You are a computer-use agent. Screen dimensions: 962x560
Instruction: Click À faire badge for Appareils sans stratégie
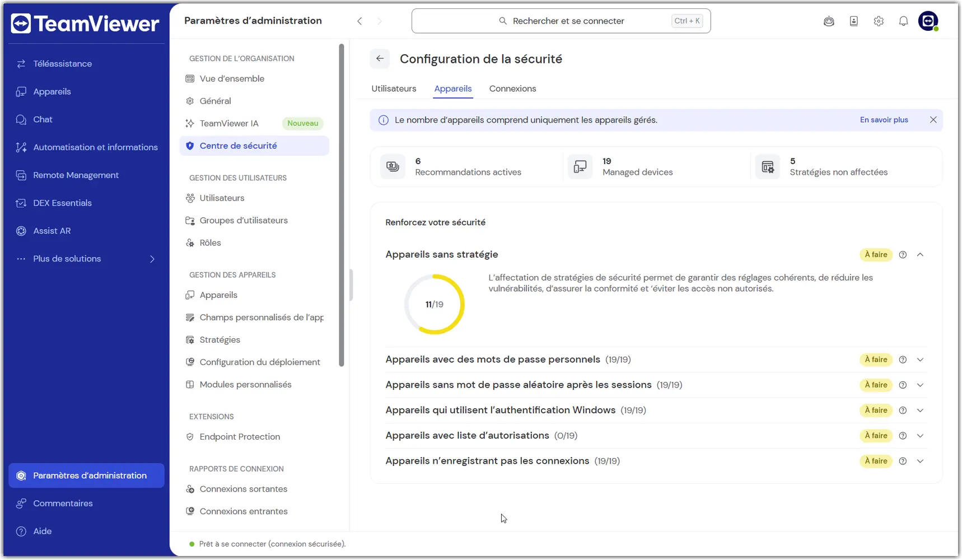pos(876,255)
